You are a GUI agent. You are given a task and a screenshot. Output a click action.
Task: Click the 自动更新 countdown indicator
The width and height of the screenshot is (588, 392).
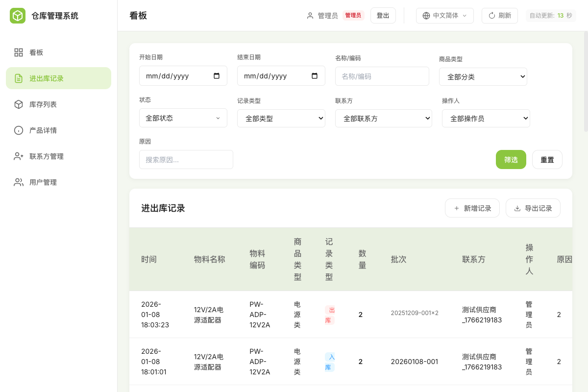point(551,16)
